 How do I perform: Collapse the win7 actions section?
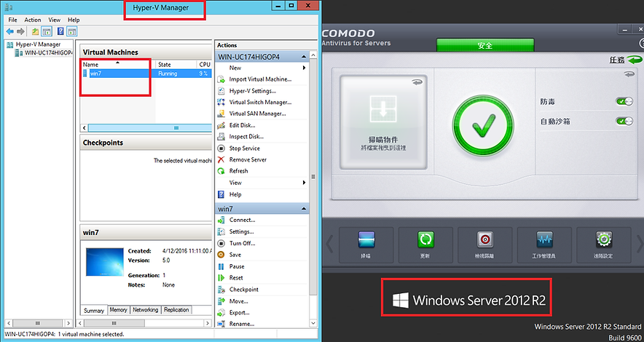click(304, 209)
